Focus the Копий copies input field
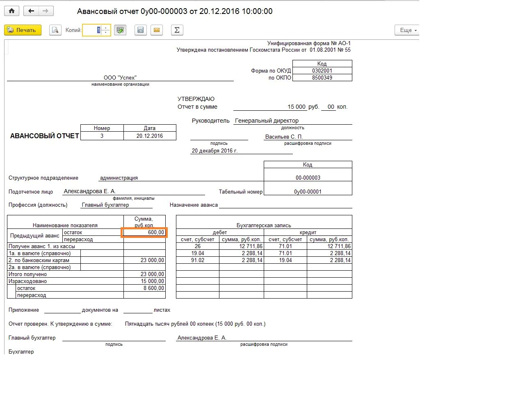 92,30
